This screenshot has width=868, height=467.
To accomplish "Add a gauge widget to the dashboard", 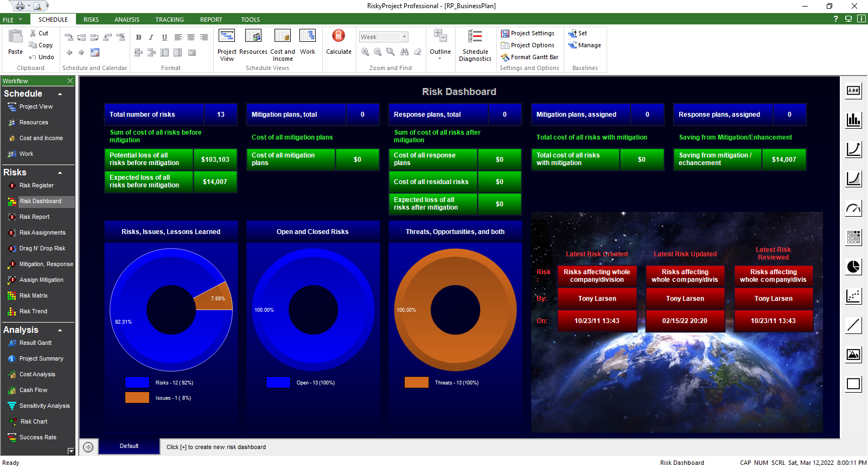I will (x=853, y=208).
